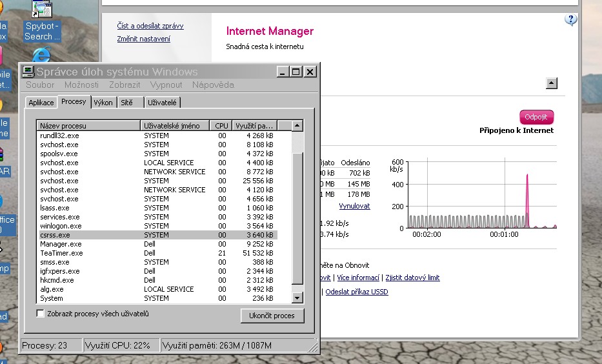Image resolution: width=602 pixels, height=364 pixels.
Task: Select the Procesy tab
Action: click(74, 101)
